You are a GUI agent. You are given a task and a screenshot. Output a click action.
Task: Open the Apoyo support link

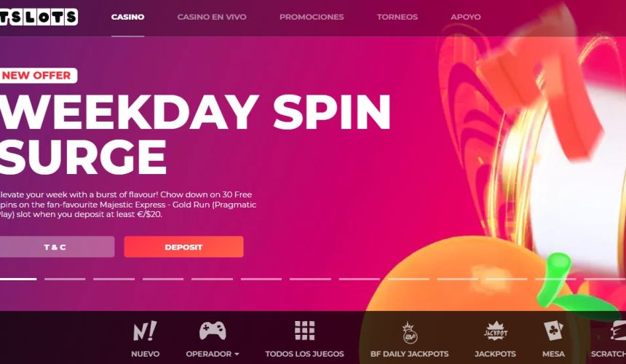[x=466, y=17]
